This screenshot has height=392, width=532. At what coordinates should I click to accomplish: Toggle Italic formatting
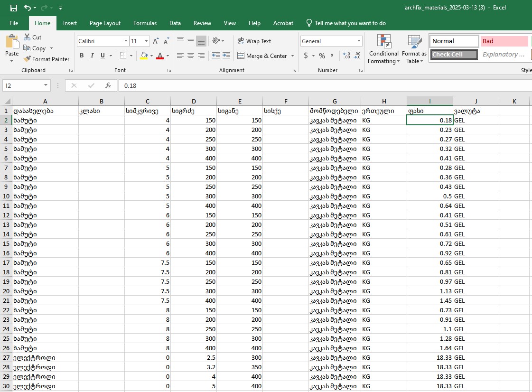click(x=92, y=56)
